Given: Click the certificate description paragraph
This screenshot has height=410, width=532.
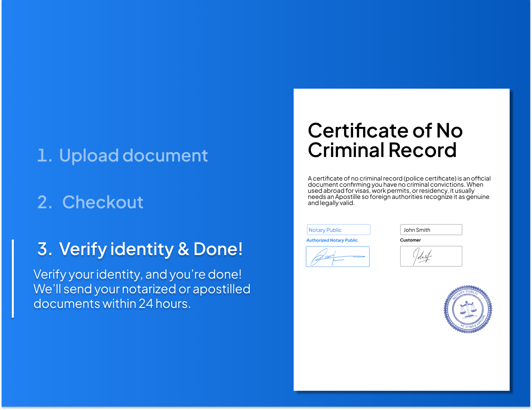Looking at the screenshot, I should click(399, 191).
